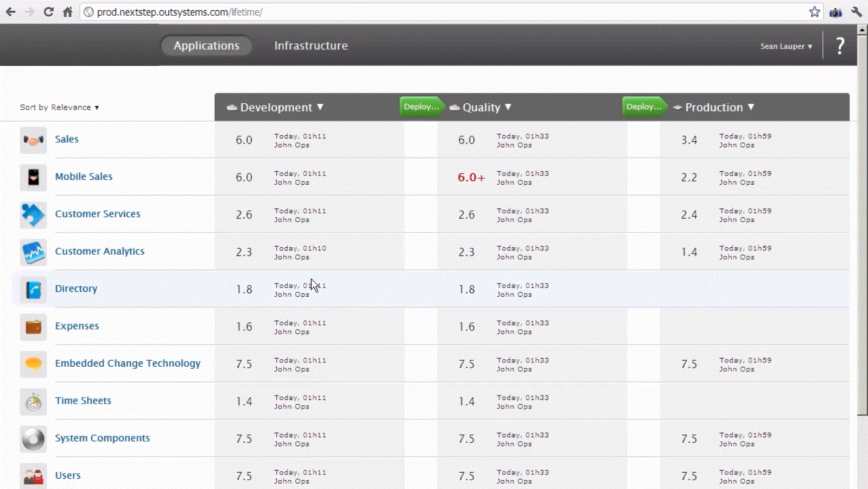Click Embedded Change Technology Production version 7.5
The image size is (868, 489).
[x=689, y=364]
